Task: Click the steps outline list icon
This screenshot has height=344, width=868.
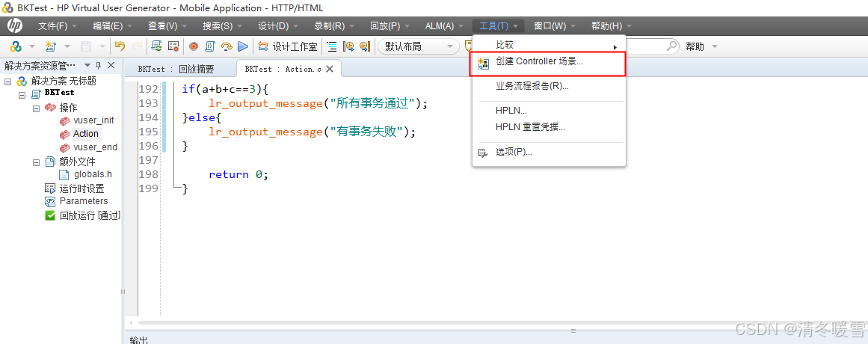Action: 332,46
